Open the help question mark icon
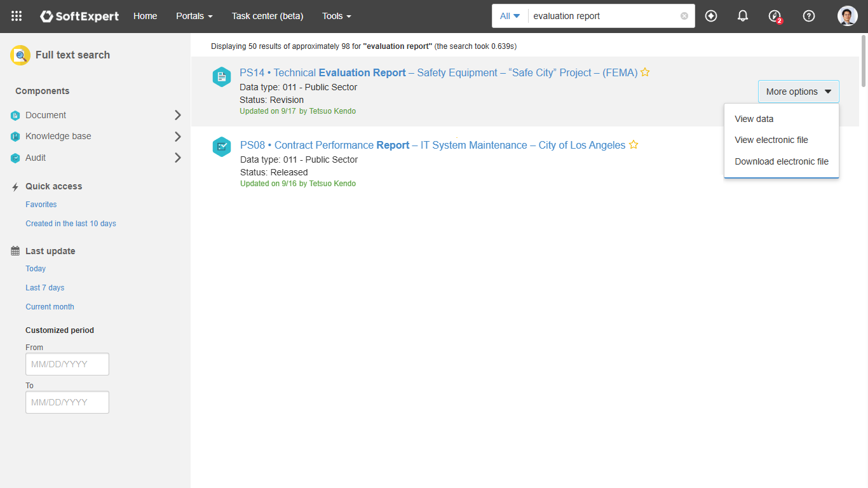The width and height of the screenshot is (868, 488). tap(809, 16)
